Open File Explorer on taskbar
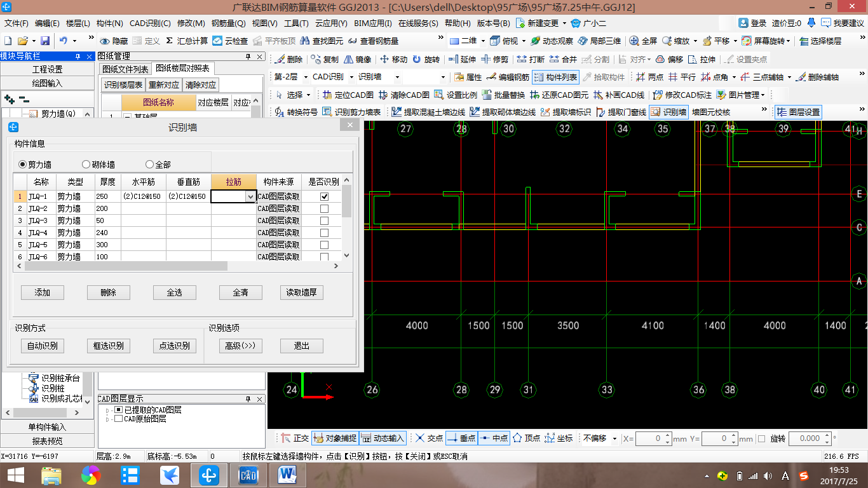 pyautogui.click(x=51, y=475)
